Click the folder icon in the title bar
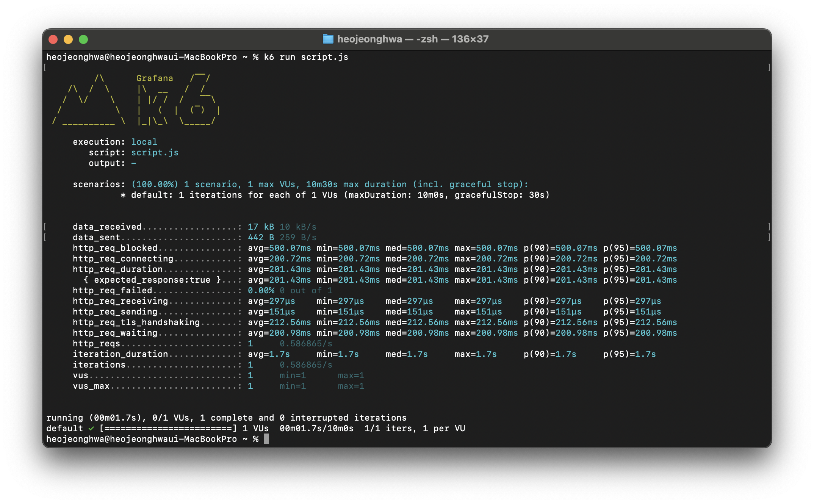The height and width of the screenshot is (504, 814). (328, 39)
